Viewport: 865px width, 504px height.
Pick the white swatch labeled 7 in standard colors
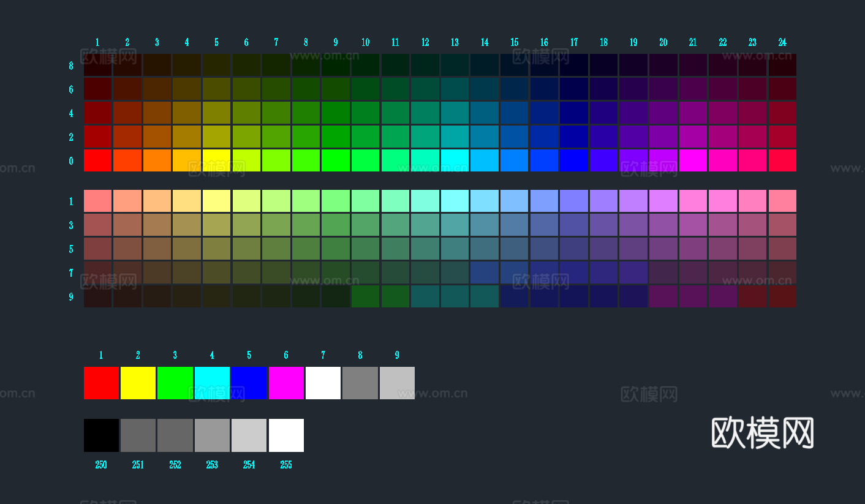coord(323,383)
